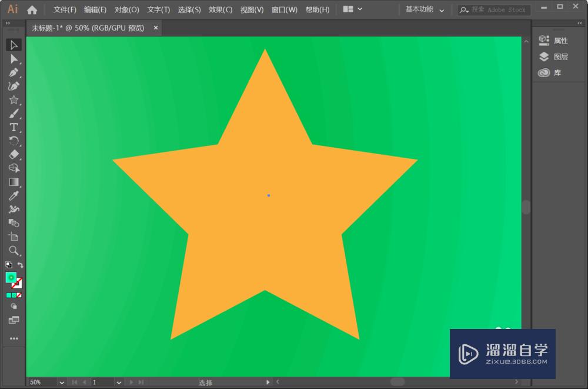Open the 帮助(H) menu

[x=318, y=10]
